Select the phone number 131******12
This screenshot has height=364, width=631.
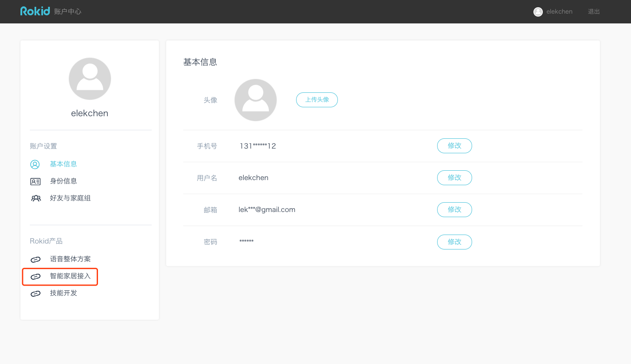(x=258, y=146)
